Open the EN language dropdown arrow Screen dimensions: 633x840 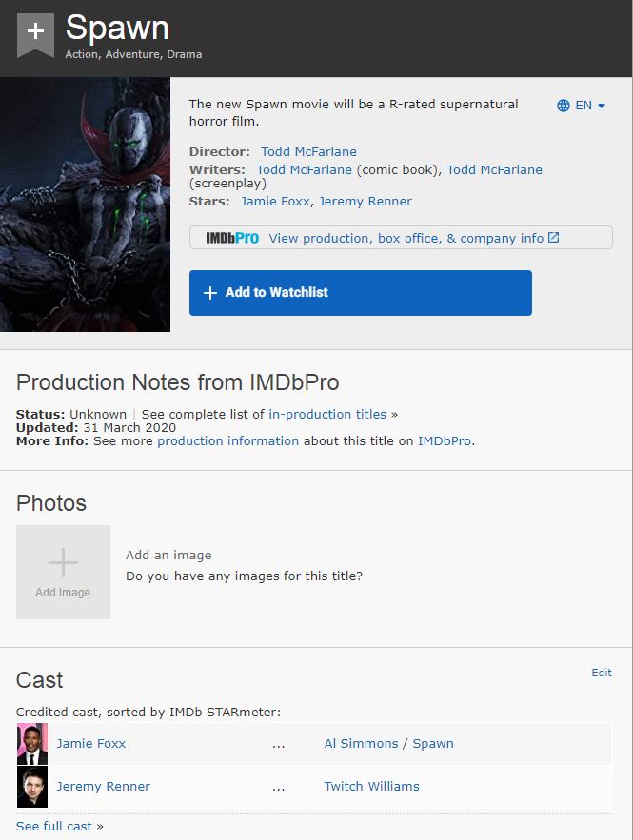[602, 106]
